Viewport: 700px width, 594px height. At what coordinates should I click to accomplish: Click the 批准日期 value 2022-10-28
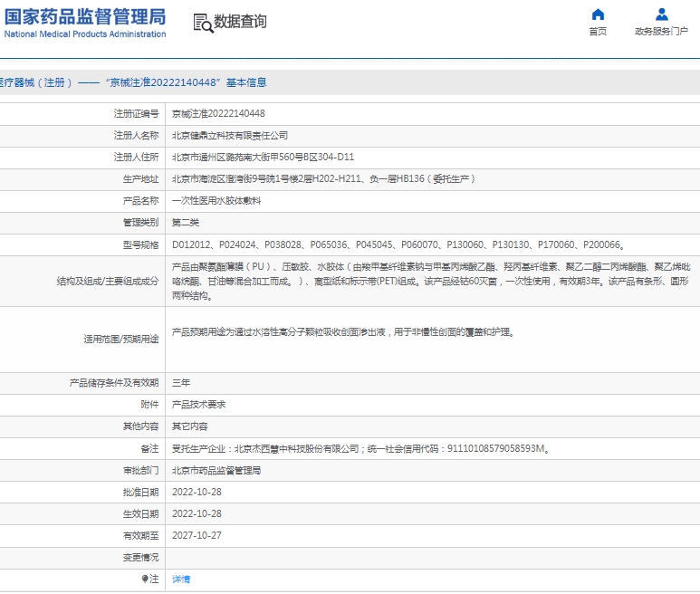197,493
